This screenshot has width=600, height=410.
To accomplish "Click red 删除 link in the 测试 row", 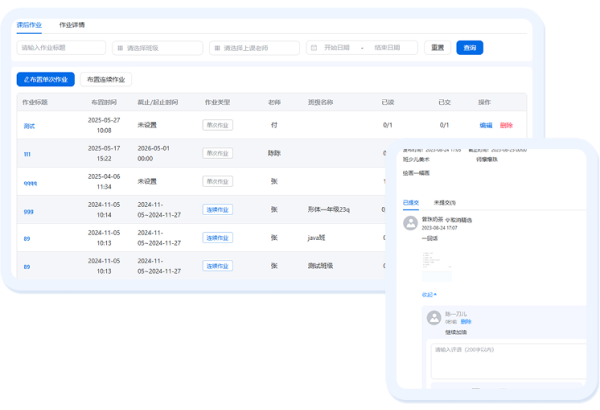I will [507, 125].
